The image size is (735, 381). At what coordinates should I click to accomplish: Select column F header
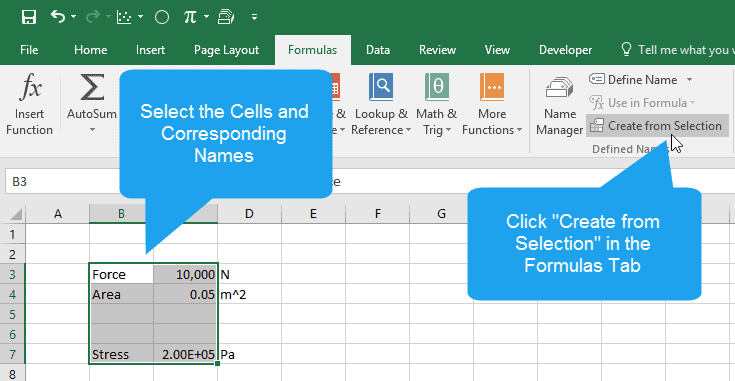pyautogui.click(x=377, y=214)
